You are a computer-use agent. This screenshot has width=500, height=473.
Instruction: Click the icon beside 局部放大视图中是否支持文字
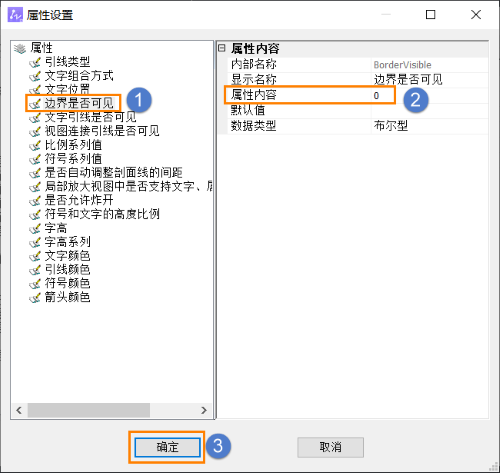pos(35,187)
